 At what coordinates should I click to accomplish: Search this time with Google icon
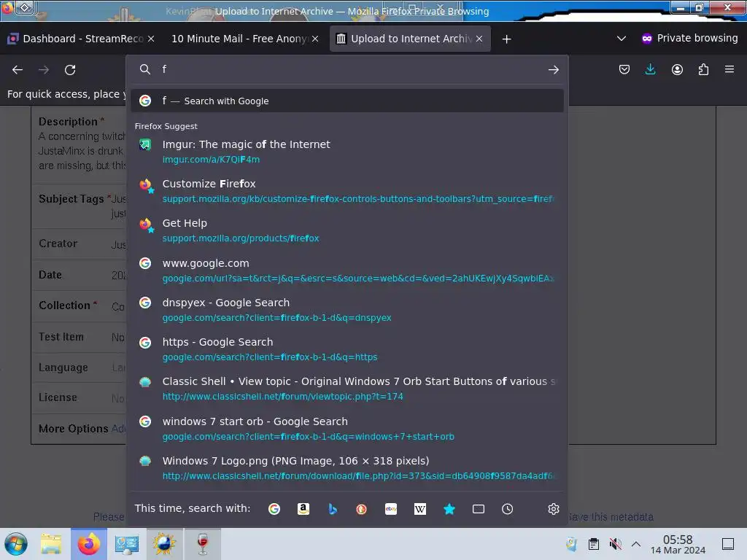tap(274, 509)
